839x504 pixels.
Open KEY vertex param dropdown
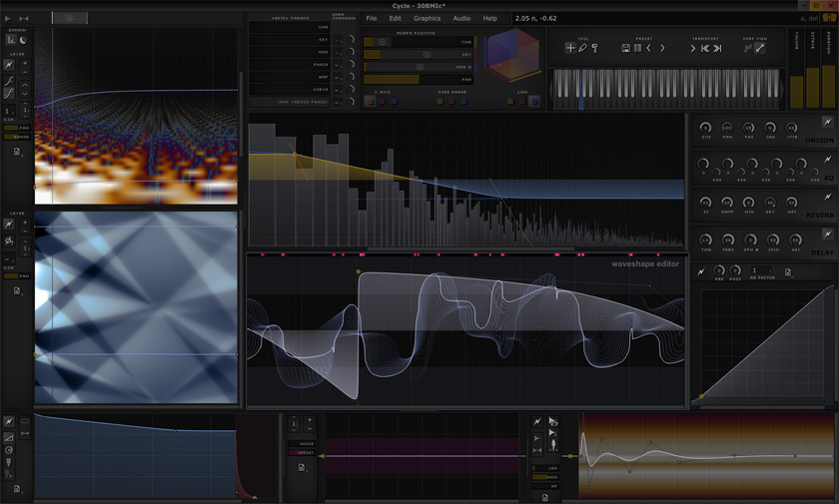coord(339,40)
